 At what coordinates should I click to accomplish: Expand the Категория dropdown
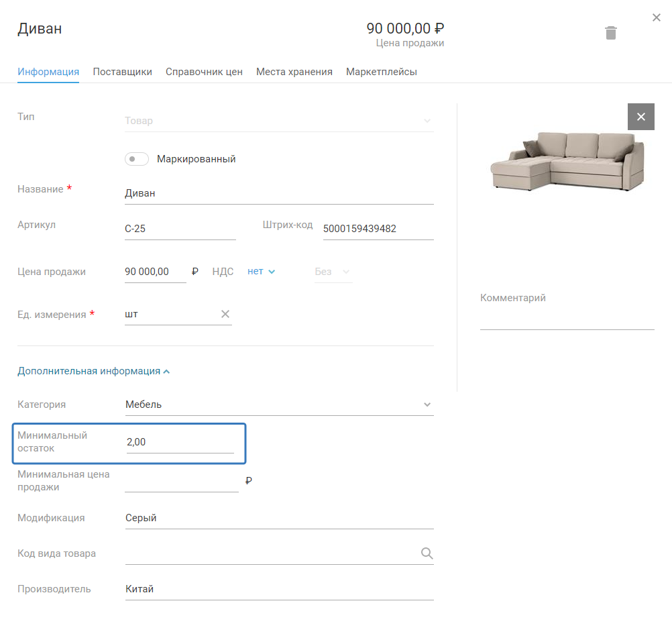427,405
